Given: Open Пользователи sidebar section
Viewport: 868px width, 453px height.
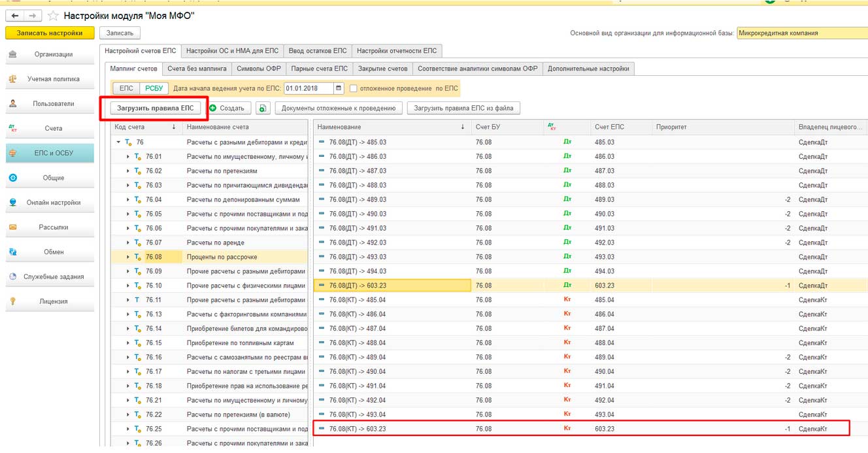Looking at the screenshot, I should click(x=50, y=103).
